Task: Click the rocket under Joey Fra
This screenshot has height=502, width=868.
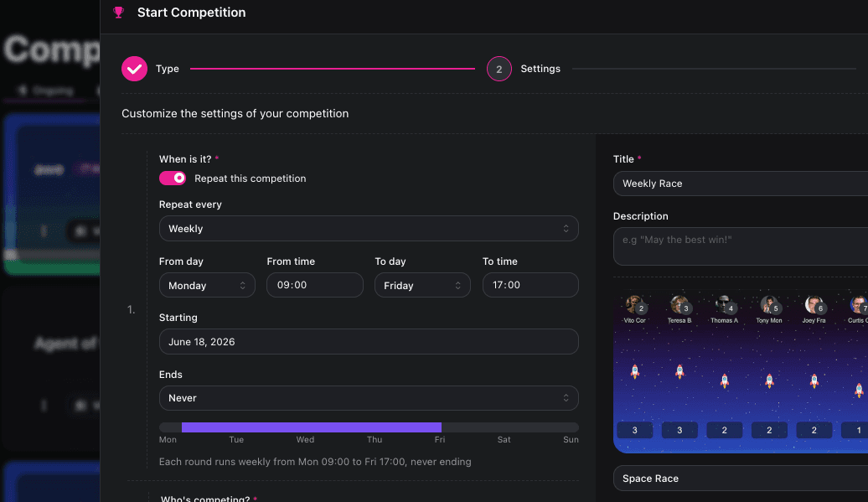Action: click(814, 380)
